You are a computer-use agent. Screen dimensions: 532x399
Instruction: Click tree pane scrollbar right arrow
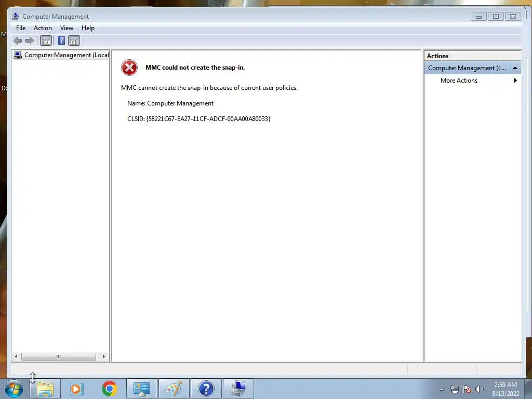coord(104,356)
